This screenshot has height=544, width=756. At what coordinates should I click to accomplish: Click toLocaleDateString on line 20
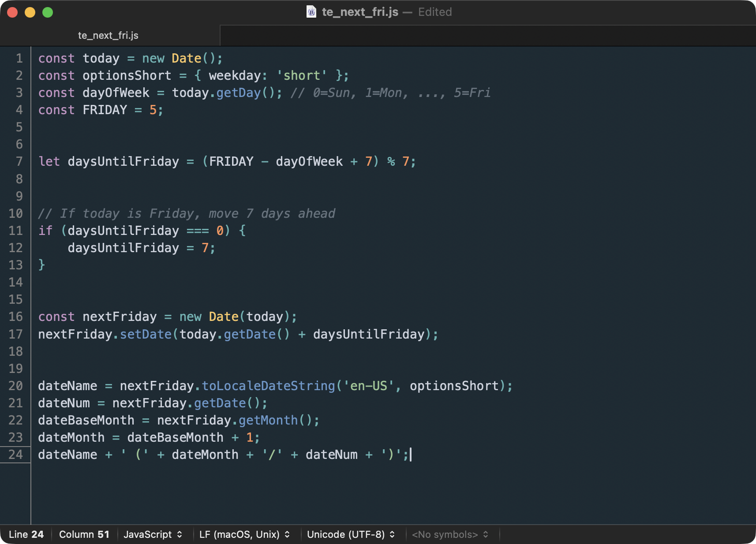pyautogui.click(x=268, y=386)
